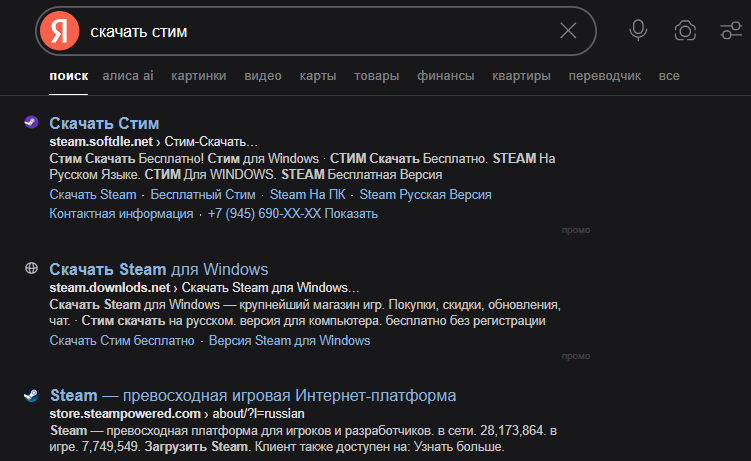Open the 'картинки' tab
This screenshot has height=461, width=751.
(x=199, y=76)
